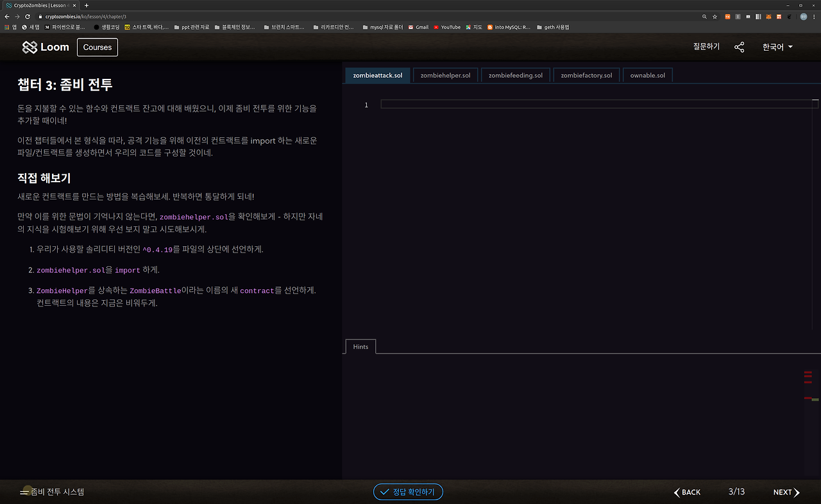Open the Apps shortcut in bookmarks bar
This screenshot has width=821, height=504.
pyautogui.click(x=10, y=27)
